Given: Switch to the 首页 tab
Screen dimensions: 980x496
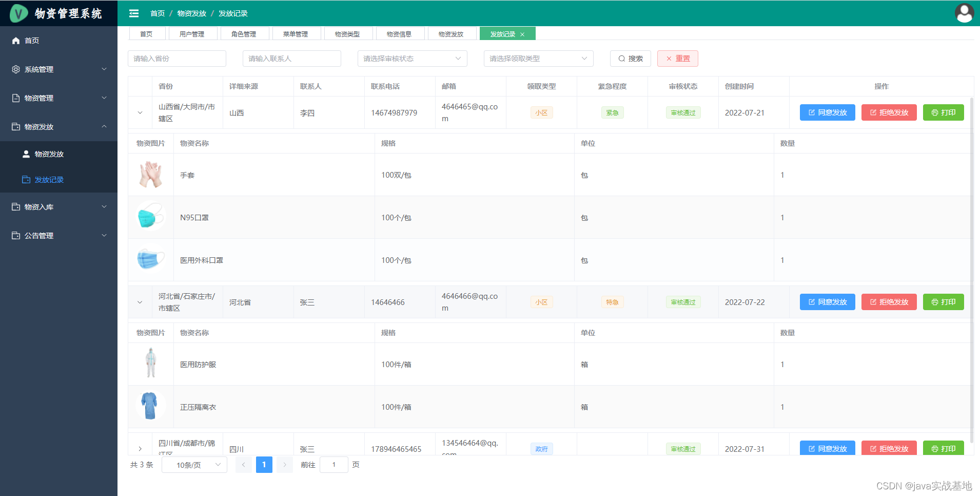Looking at the screenshot, I should (147, 34).
